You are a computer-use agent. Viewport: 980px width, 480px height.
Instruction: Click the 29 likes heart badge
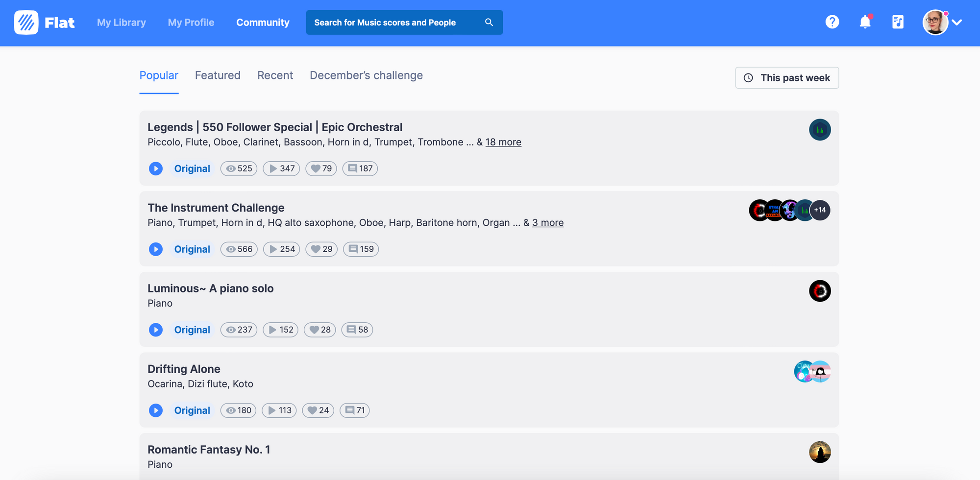tap(321, 249)
